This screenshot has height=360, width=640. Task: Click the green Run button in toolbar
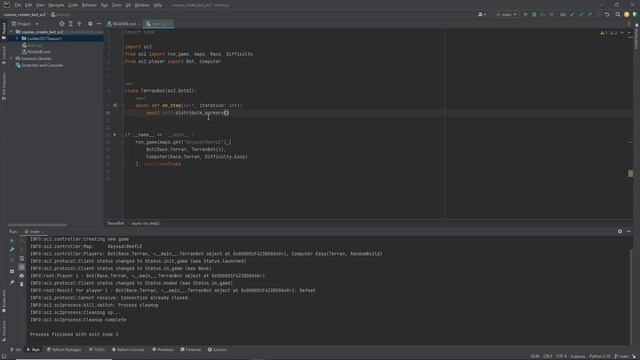[525, 14]
